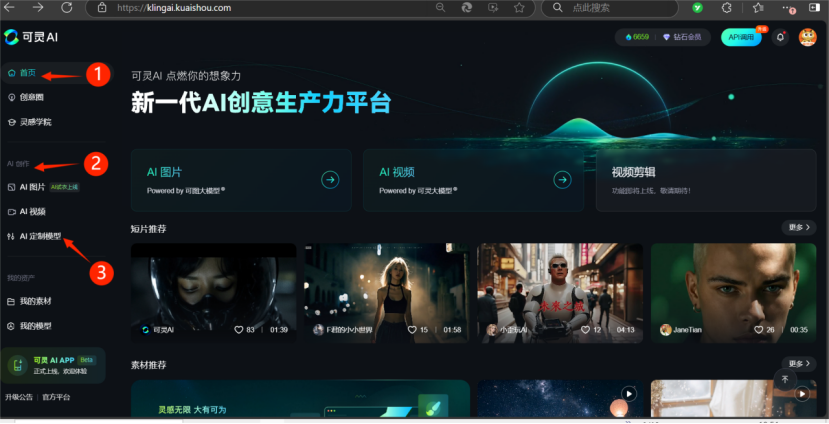
Task: Play the starry sky lantern clip
Action: point(629,394)
